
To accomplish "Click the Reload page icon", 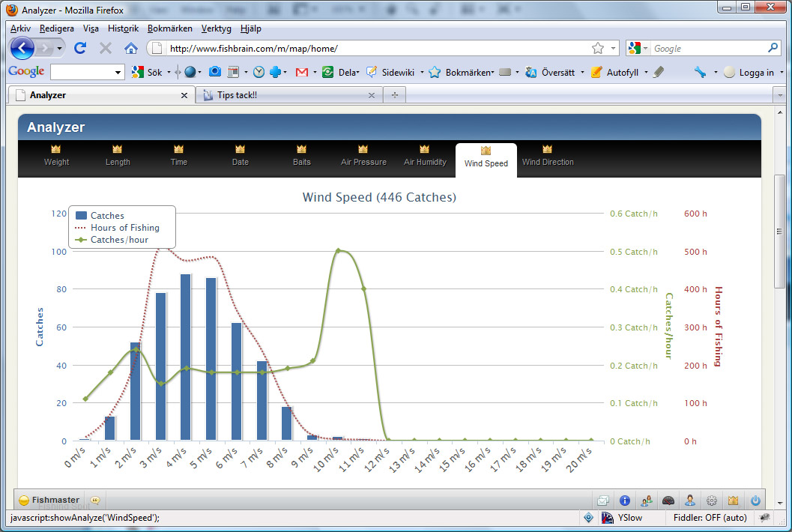I will click(80, 48).
